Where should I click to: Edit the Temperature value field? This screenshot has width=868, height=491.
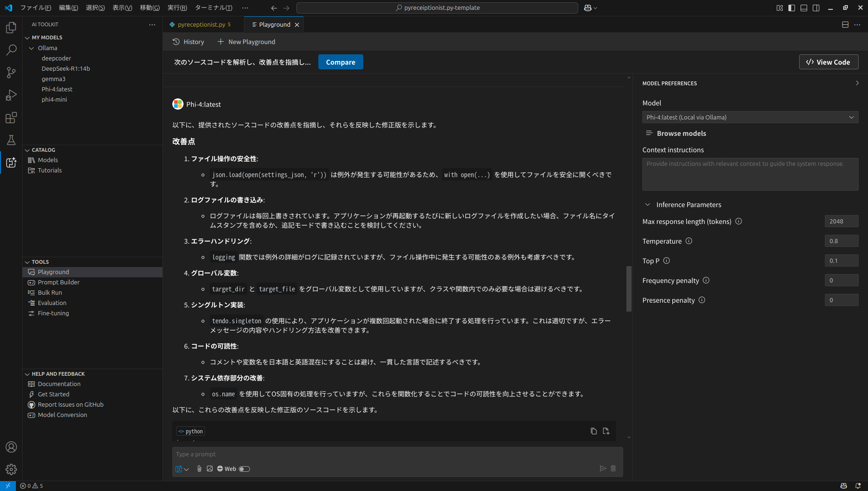click(x=841, y=241)
